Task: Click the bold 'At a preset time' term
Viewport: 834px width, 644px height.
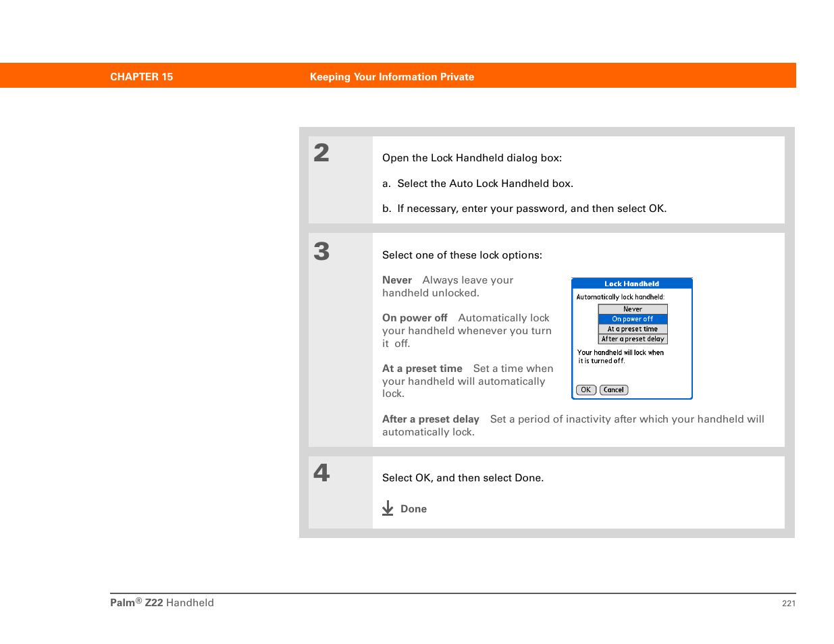Action: tap(422, 369)
